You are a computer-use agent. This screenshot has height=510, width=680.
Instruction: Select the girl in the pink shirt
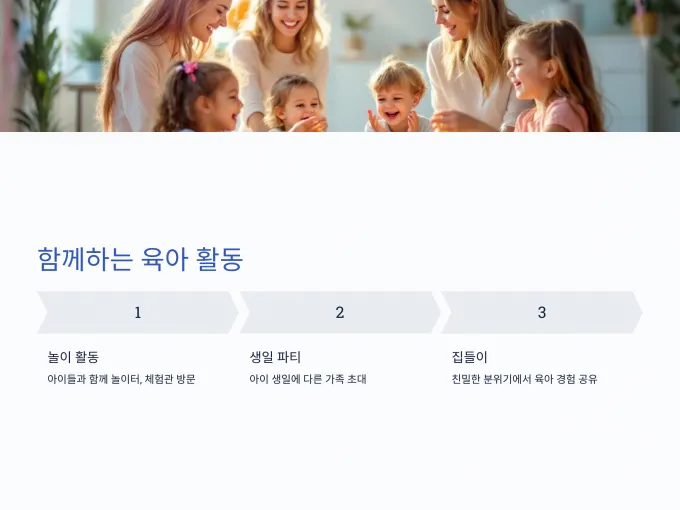coord(553,78)
